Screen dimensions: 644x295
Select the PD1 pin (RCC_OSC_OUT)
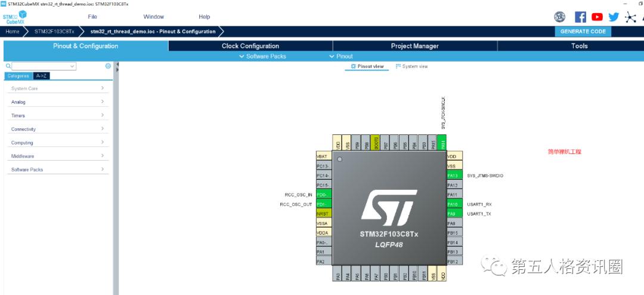pos(324,204)
